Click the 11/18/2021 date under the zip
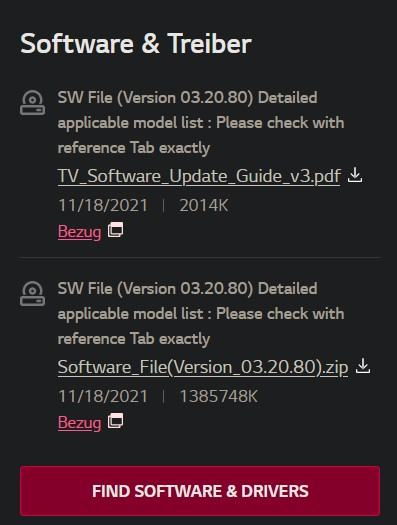This screenshot has width=397, height=525. tap(103, 396)
